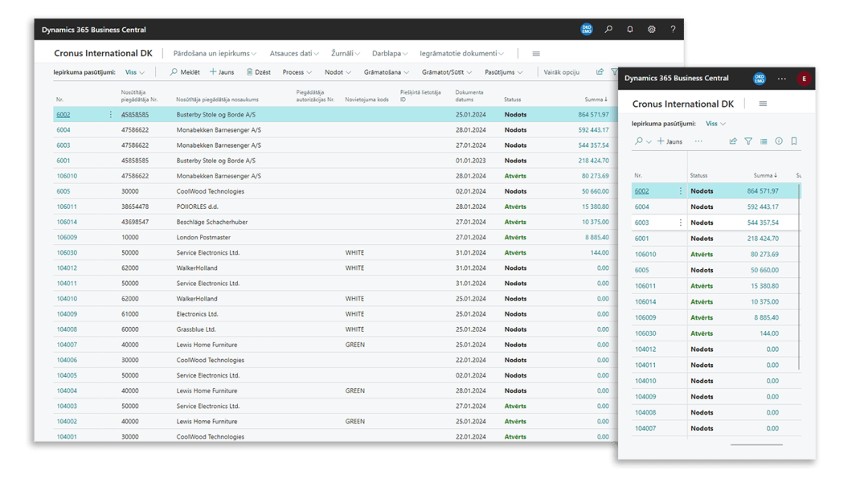
Task: Click the share icon in the main toolbar
Action: [x=600, y=72]
